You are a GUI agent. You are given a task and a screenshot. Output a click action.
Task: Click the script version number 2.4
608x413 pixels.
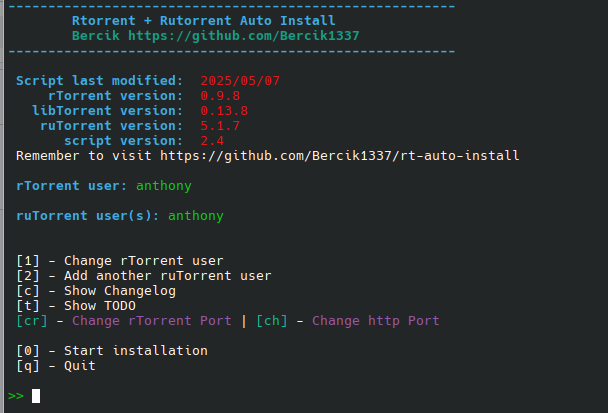[x=212, y=141]
